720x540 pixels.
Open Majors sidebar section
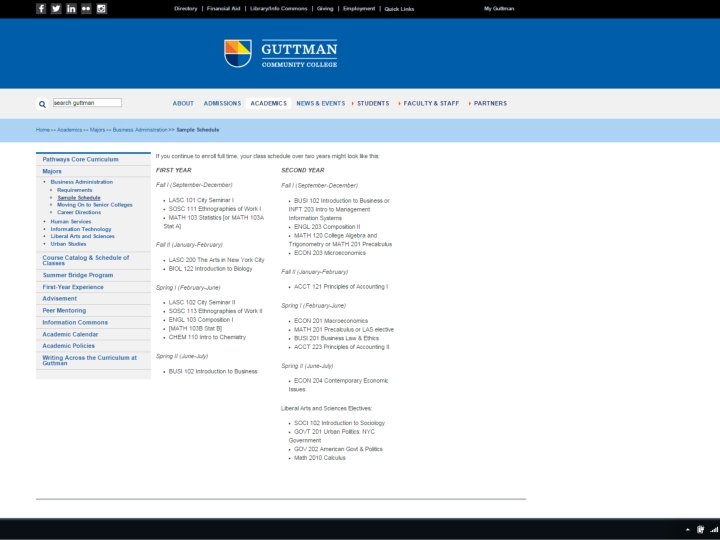click(52, 171)
